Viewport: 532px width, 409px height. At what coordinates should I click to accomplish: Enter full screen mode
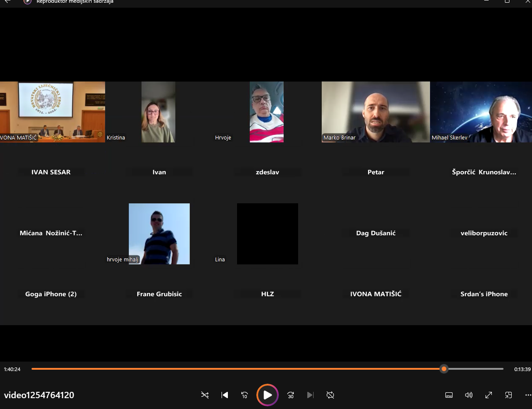(x=489, y=395)
